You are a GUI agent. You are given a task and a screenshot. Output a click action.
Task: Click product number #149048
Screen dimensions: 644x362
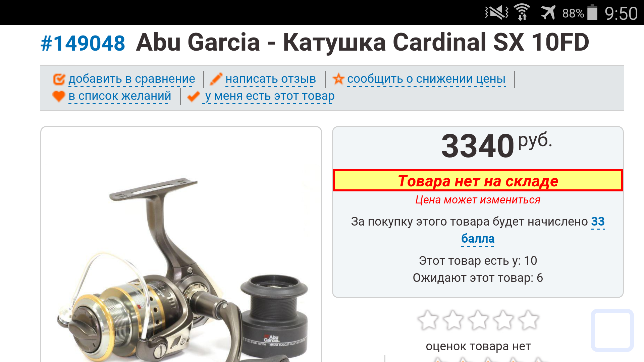tap(83, 43)
